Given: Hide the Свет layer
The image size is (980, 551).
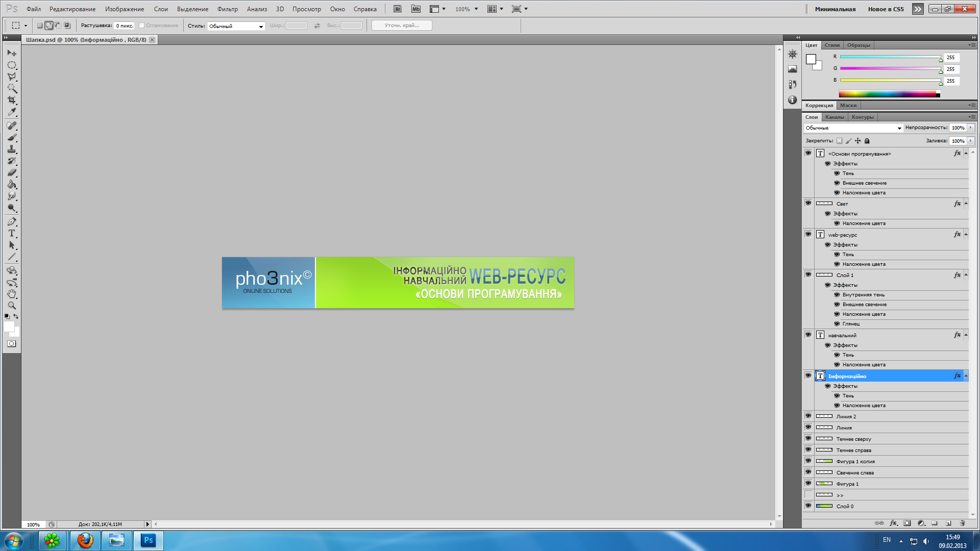Looking at the screenshot, I should (808, 203).
